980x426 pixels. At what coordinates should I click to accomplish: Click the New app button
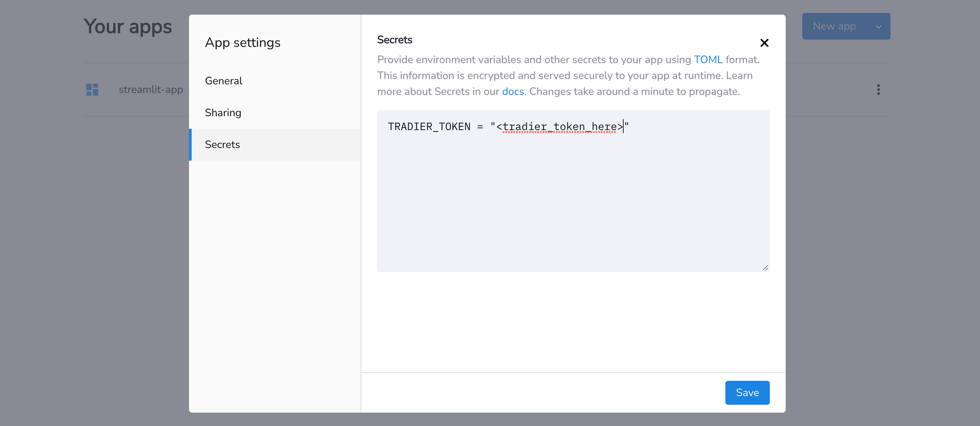[834, 26]
